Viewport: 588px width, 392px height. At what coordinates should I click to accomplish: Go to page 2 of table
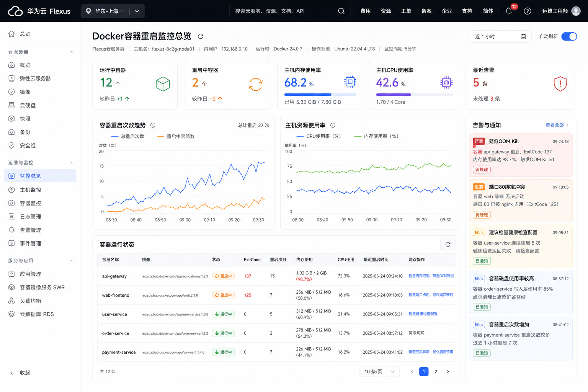coord(436,372)
